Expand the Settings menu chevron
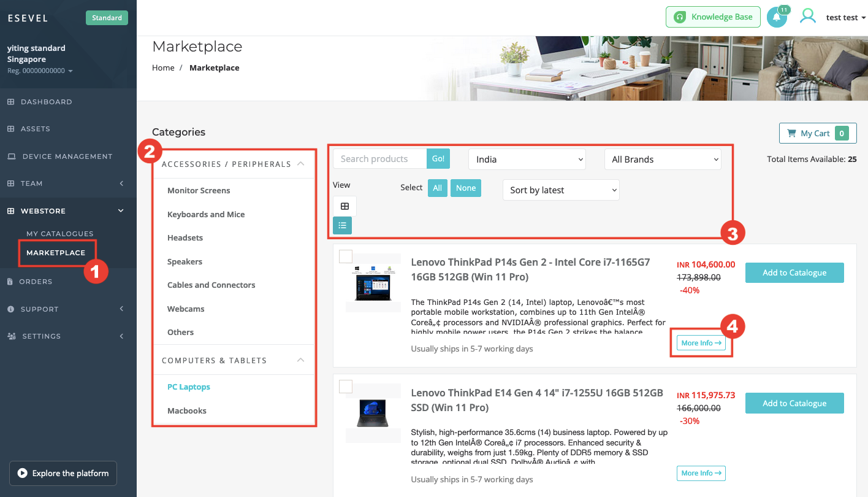Screen dimensions: 868x497 (x=121, y=336)
